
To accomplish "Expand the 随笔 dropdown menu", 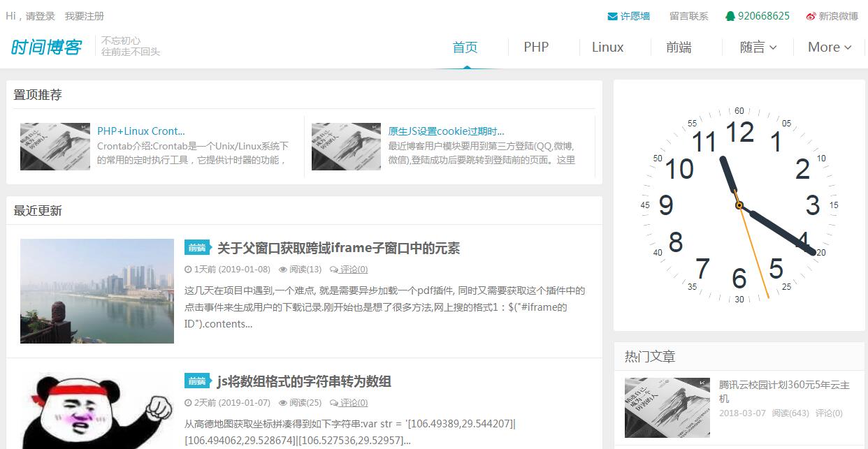I will click(x=758, y=47).
